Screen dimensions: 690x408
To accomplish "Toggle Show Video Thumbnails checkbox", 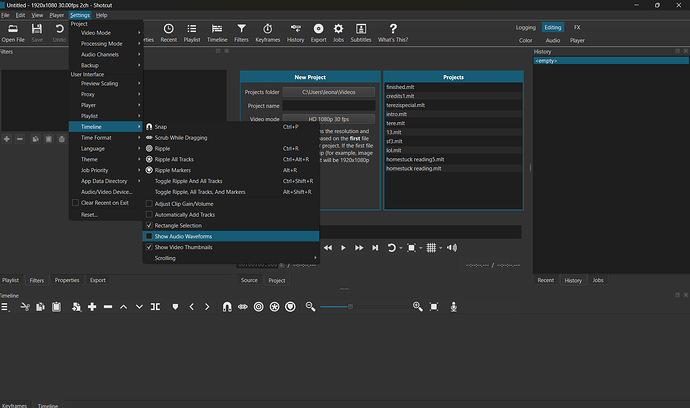I will 149,247.
